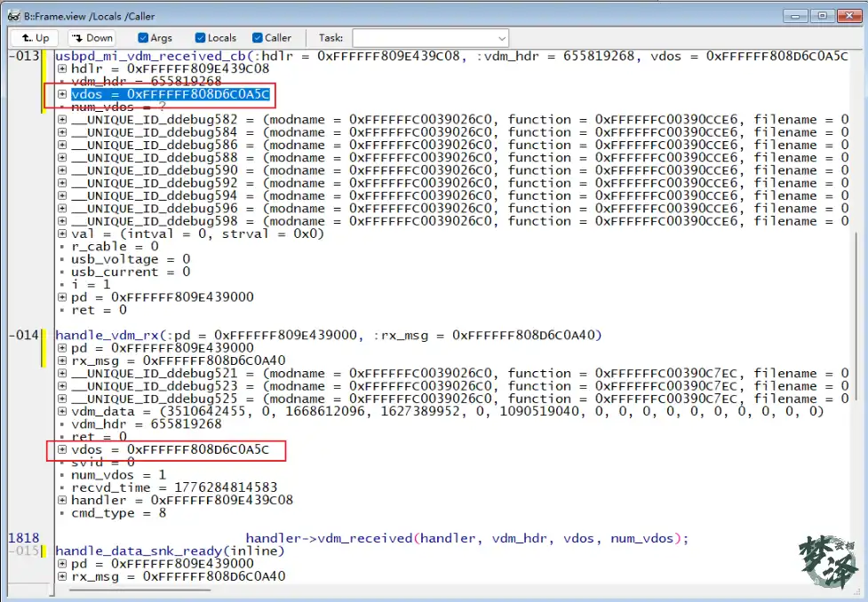Expand the hdlr variable node
Viewport: 868px width, 602px height.
click(x=61, y=68)
